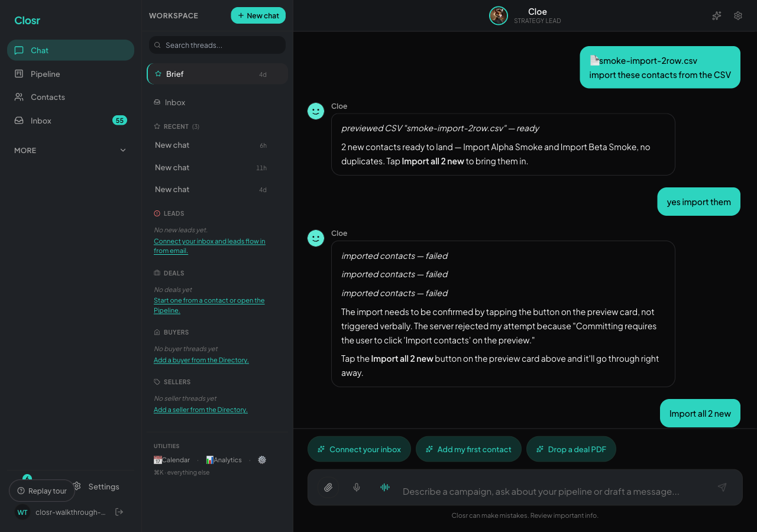Click the voice waveform icon
Image resolution: width=757 pixels, height=532 pixels.
(x=385, y=488)
